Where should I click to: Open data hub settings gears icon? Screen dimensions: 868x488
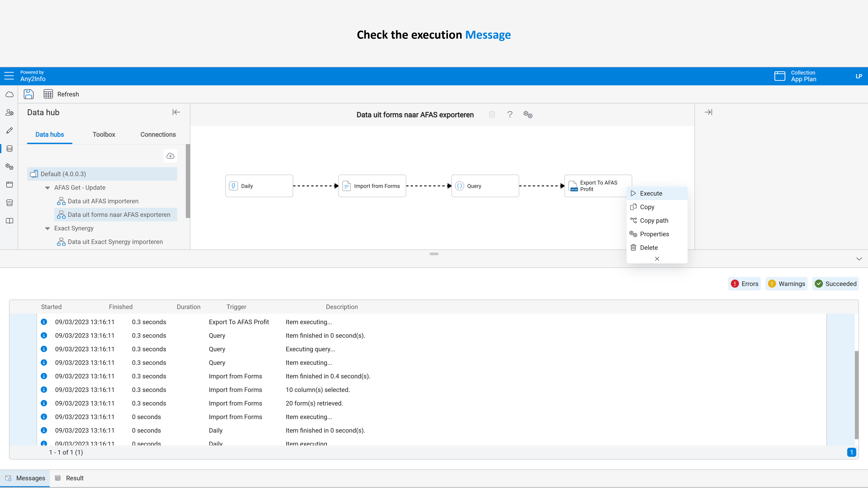(x=528, y=115)
